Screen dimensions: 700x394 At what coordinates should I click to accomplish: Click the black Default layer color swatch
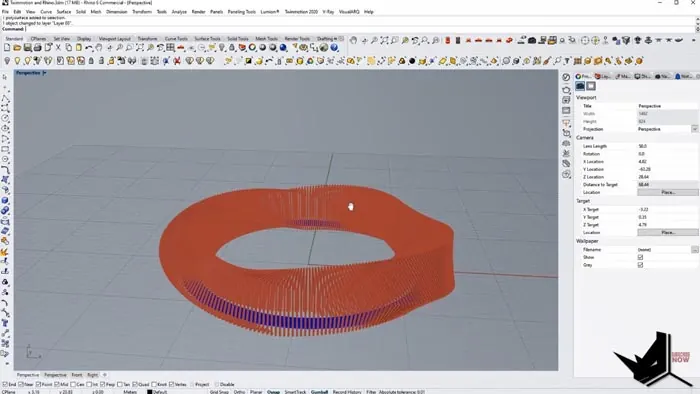tap(150, 392)
